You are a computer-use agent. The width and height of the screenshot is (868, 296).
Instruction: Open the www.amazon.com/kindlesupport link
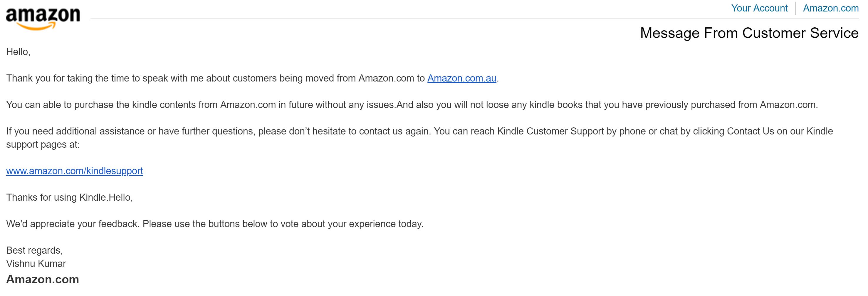point(75,171)
